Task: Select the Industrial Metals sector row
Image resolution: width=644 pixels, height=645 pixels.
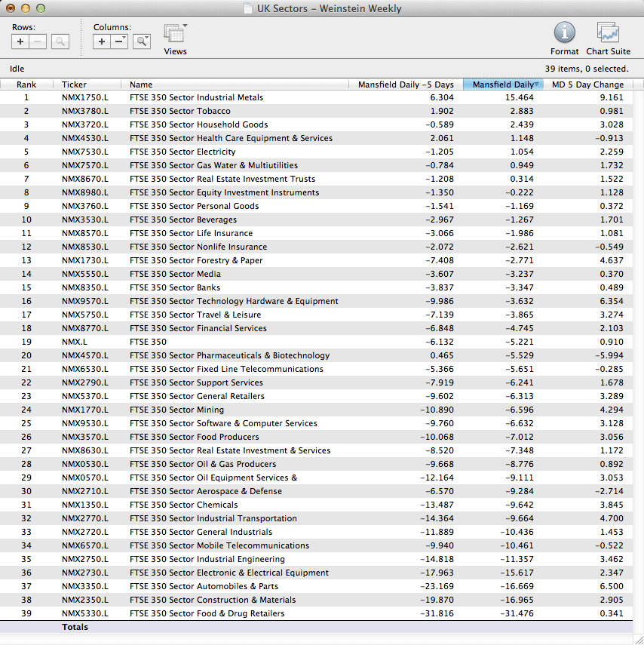Action: pos(196,97)
